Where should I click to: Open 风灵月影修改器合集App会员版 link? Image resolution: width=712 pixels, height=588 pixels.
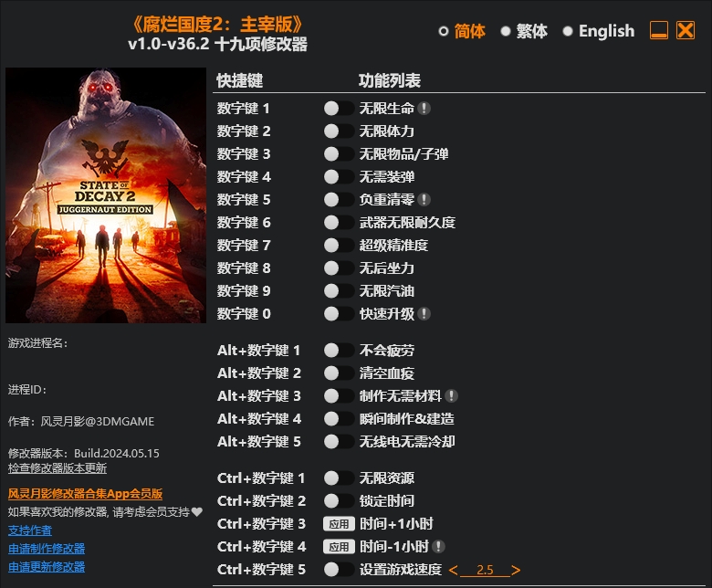(x=85, y=494)
